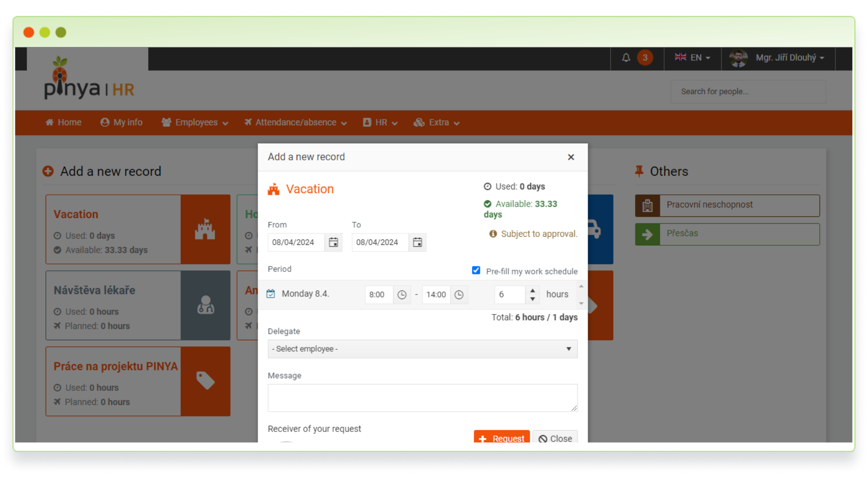The image size is (868, 488).
Task: Click the start time clock icon
Action: (402, 295)
